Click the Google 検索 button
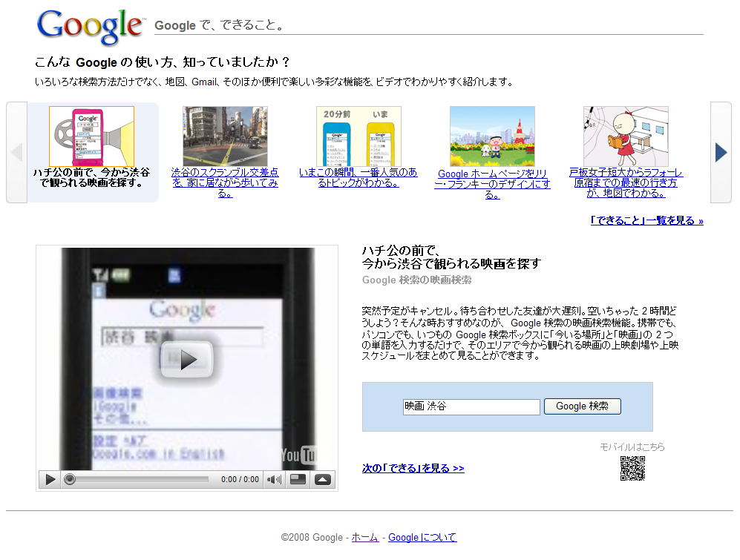 pos(583,406)
